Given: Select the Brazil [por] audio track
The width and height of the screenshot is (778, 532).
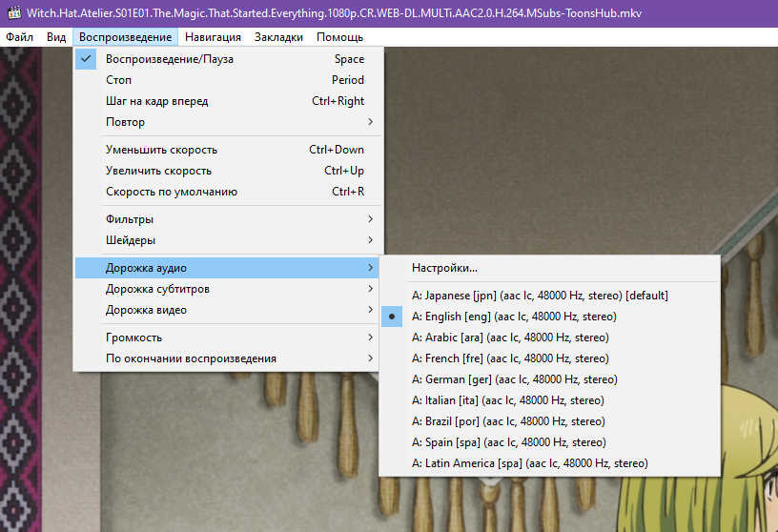Looking at the screenshot, I should 550,420.
